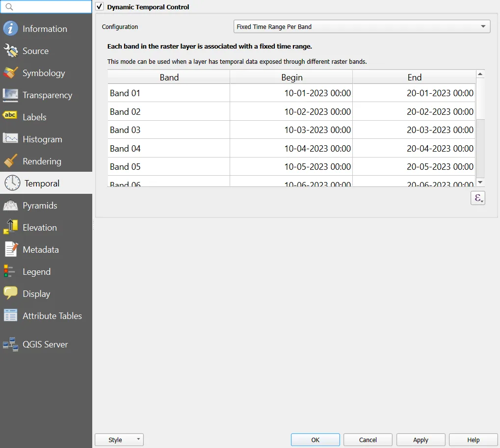The height and width of the screenshot is (448, 500).
Task: Click the Temporal clock icon
Action: click(x=12, y=183)
